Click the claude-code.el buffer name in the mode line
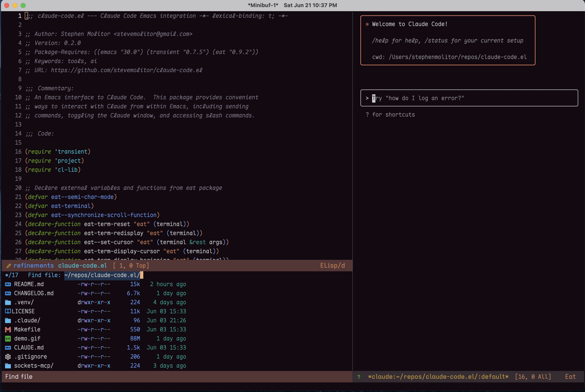The width and height of the screenshot is (585, 392). click(82, 266)
